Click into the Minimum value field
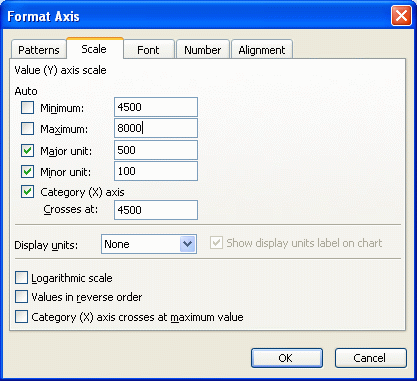 tap(156, 107)
